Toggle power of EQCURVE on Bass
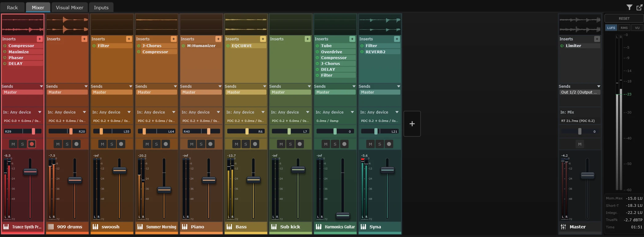Image resolution: width=644 pixels, height=237 pixels. (228, 46)
